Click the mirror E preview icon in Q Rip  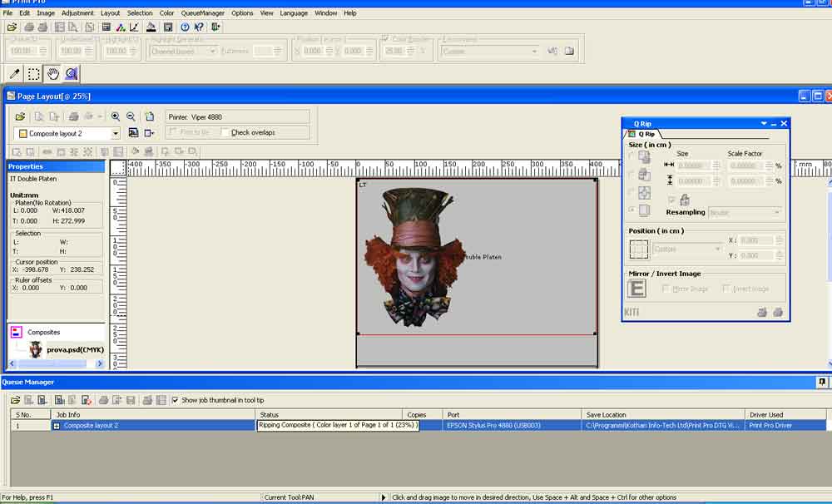[636, 289]
